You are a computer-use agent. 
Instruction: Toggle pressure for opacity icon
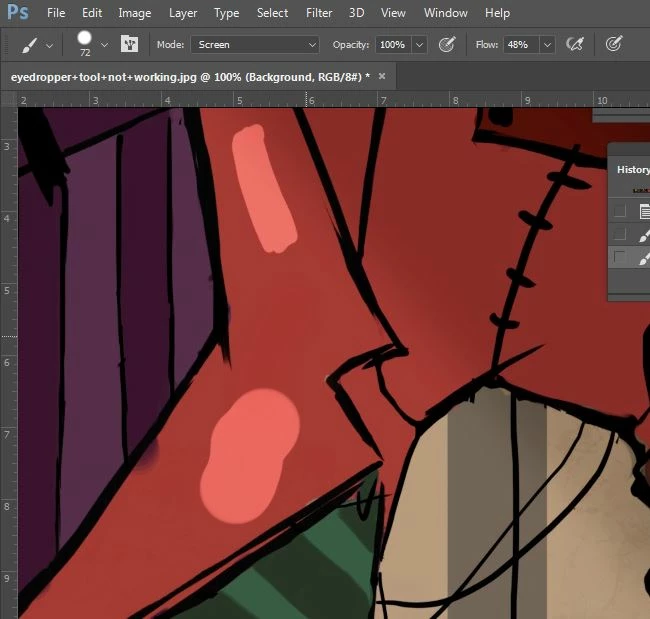(447, 44)
